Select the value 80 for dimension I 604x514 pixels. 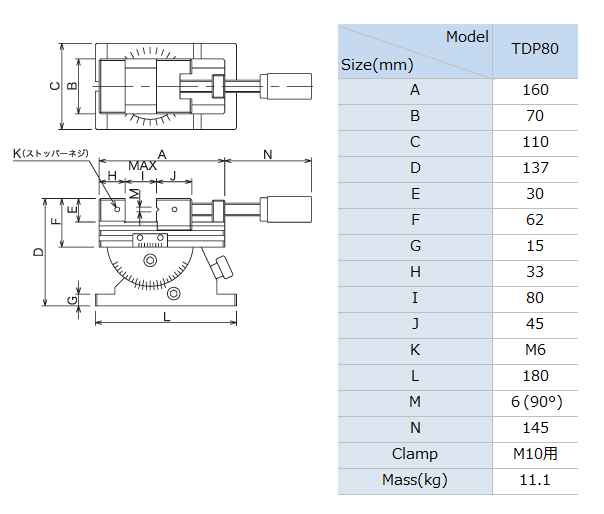pyautogui.click(x=535, y=298)
